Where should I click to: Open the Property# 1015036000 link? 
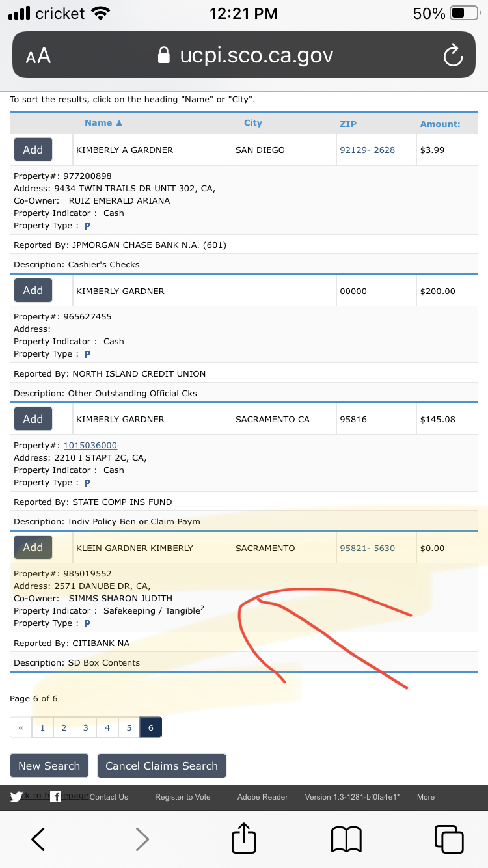[x=90, y=445]
